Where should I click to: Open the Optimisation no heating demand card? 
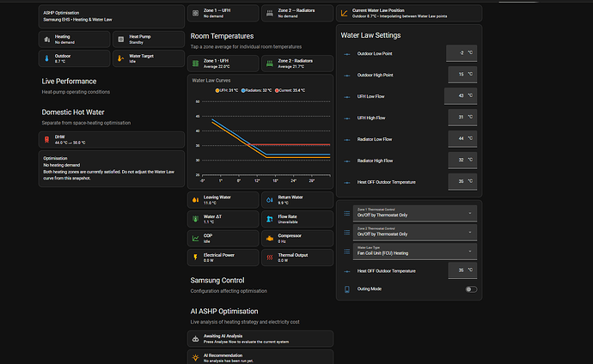pyautogui.click(x=112, y=168)
